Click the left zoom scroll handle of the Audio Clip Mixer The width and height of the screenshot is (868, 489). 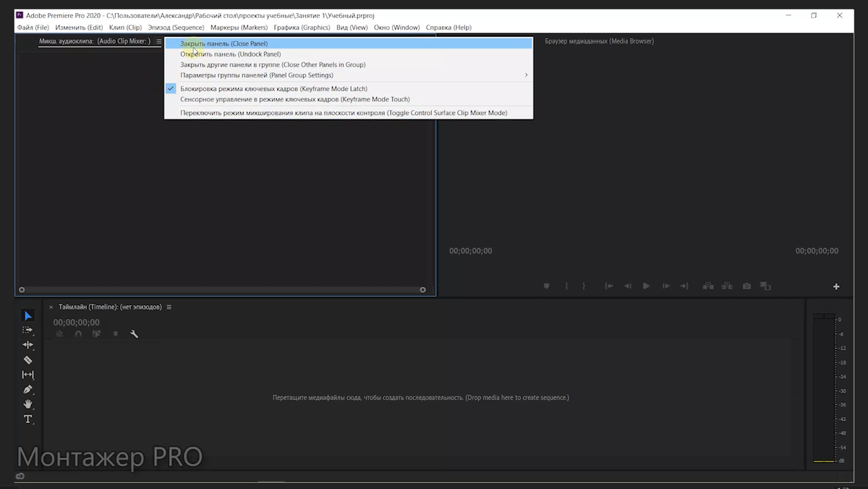[22, 290]
